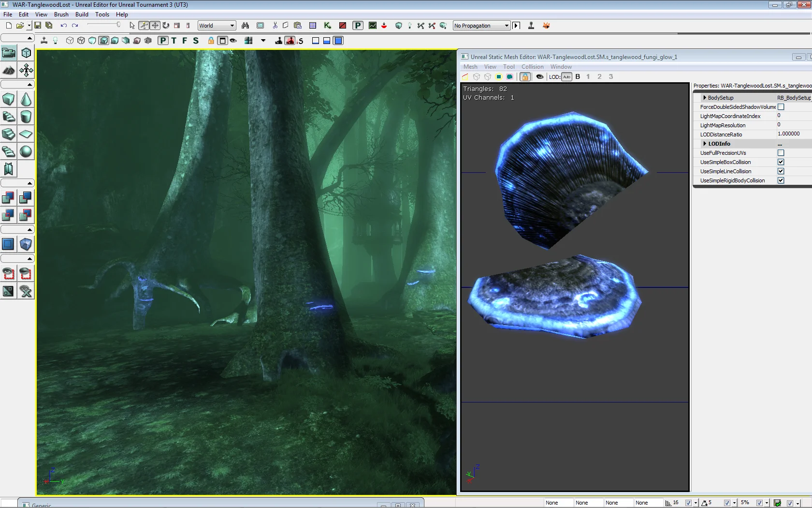The width and height of the screenshot is (812, 508).
Task: Uncheck UseSimpleRigidBodyCollision checkbox
Action: tap(781, 180)
